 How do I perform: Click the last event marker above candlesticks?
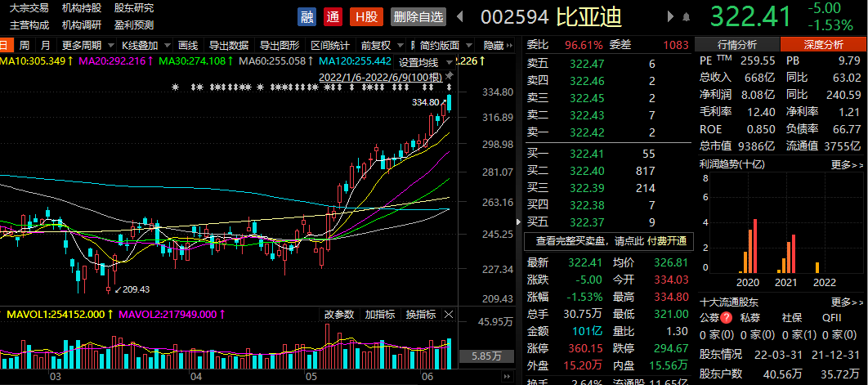(x=450, y=87)
